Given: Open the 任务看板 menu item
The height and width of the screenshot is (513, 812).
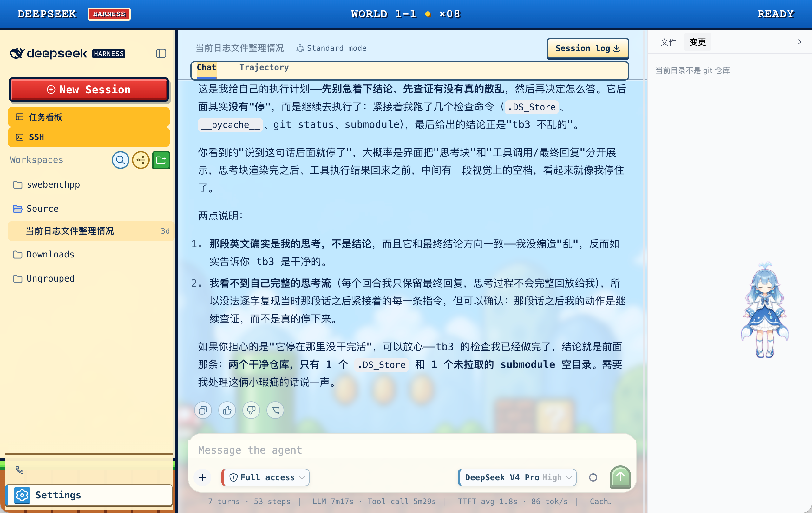Looking at the screenshot, I should click(89, 117).
